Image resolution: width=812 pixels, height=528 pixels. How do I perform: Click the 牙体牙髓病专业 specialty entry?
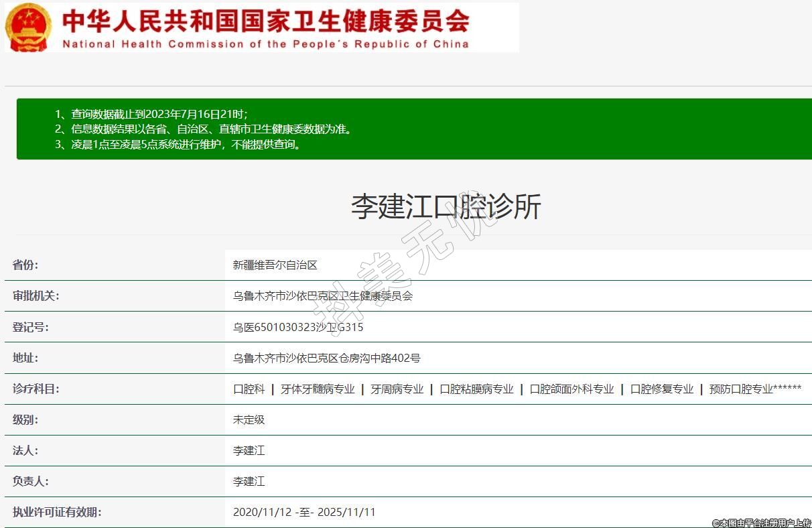318,389
